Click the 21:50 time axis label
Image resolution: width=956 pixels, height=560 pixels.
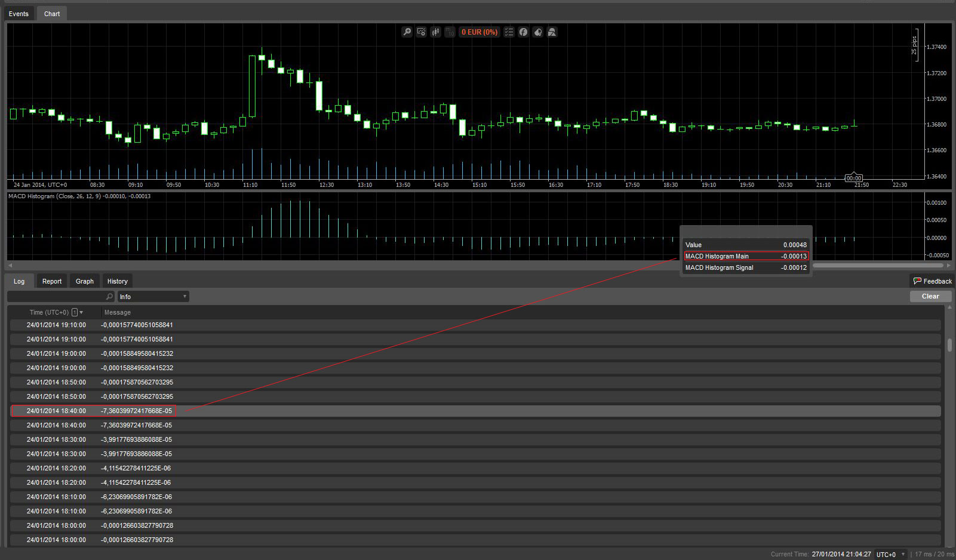click(x=862, y=185)
